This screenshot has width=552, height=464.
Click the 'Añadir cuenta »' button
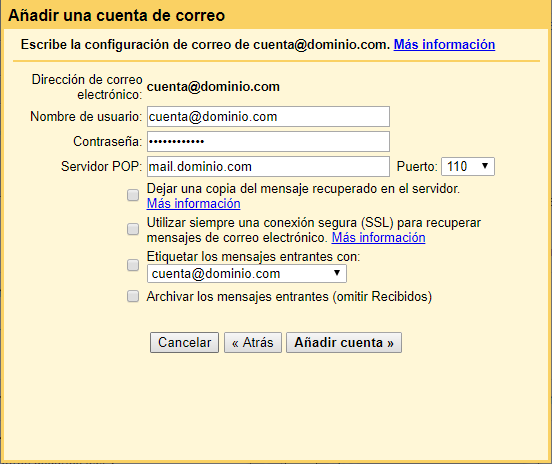pyautogui.click(x=344, y=343)
